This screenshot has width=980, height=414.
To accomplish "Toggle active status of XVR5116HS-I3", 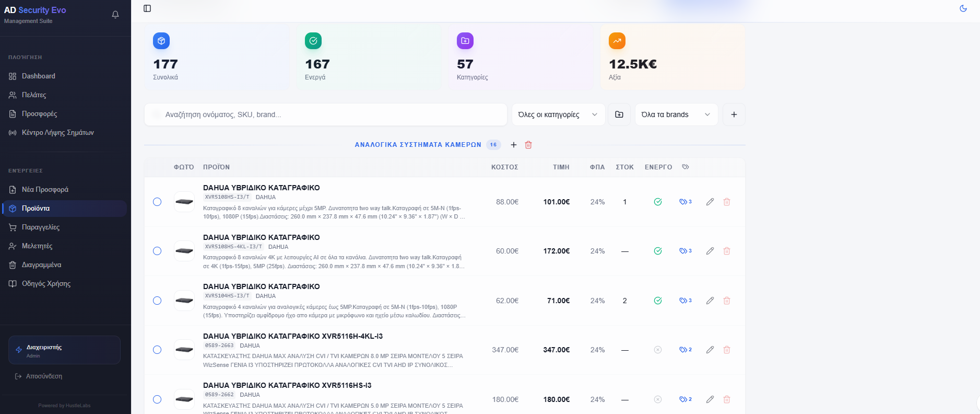I will tap(658, 399).
